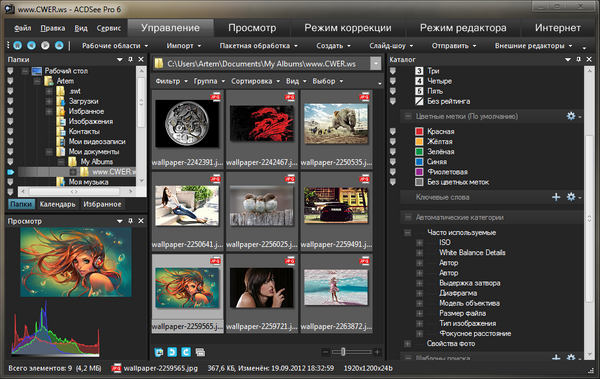600x379 pixels.
Task: Click rating 4 icon next to Четыре
Action: click(x=419, y=81)
